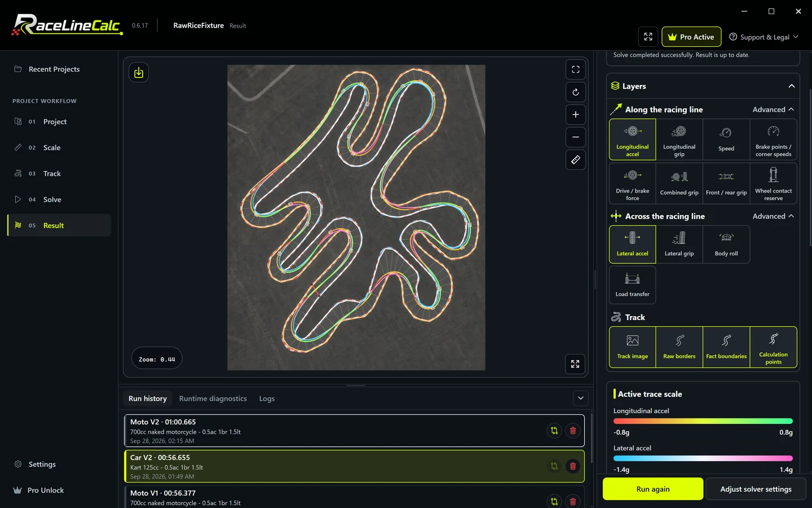Click the export download icon above the track map

tap(139, 72)
